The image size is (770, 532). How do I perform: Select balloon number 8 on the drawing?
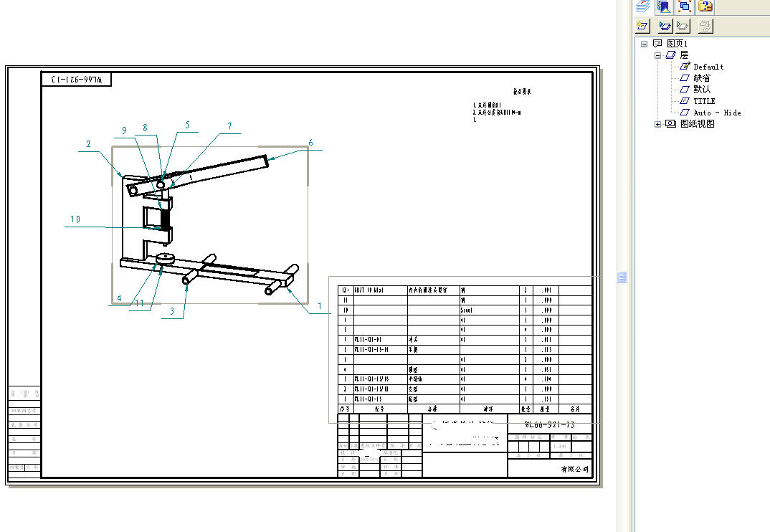click(x=145, y=128)
